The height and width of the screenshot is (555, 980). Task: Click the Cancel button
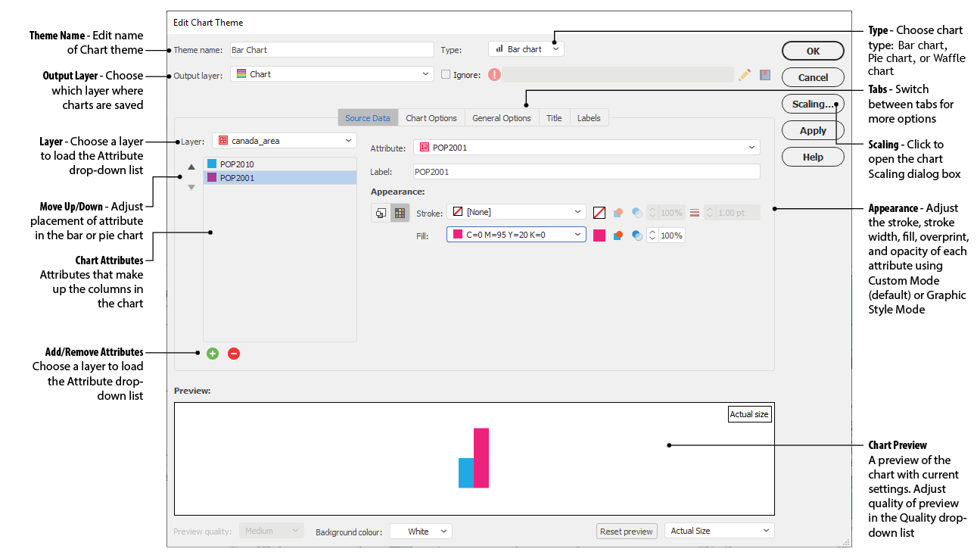(813, 78)
